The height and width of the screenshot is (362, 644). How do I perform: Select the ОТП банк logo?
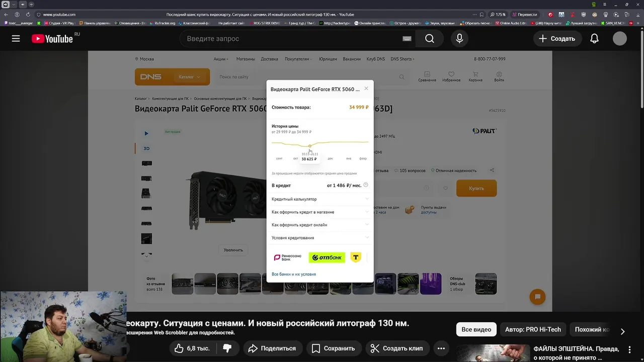click(x=327, y=257)
